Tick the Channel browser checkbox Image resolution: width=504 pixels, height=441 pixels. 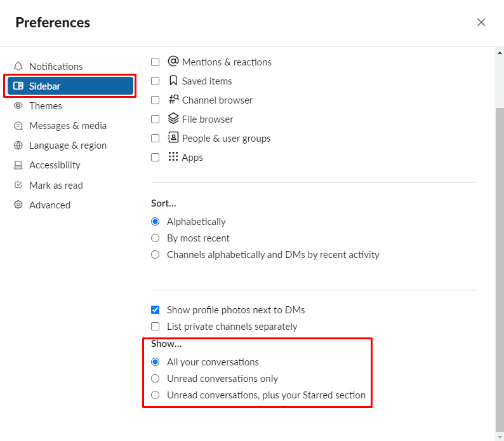[156, 100]
